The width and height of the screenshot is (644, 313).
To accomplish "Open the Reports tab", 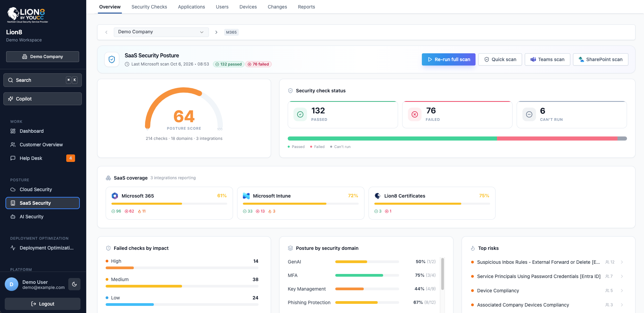I will [306, 7].
